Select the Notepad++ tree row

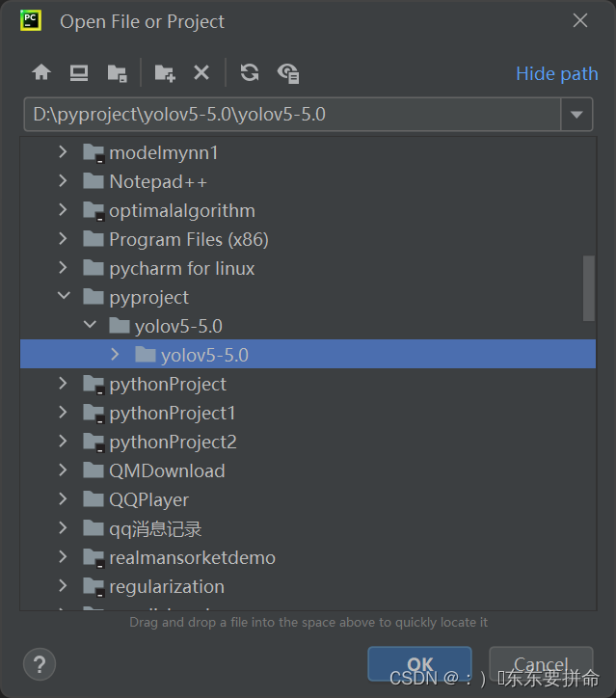click(308, 181)
